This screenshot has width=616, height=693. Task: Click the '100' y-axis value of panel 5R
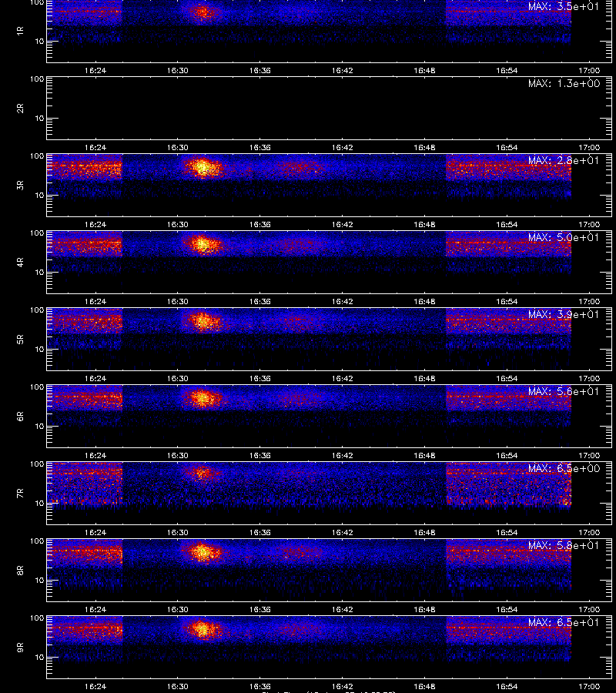point(37,310)
